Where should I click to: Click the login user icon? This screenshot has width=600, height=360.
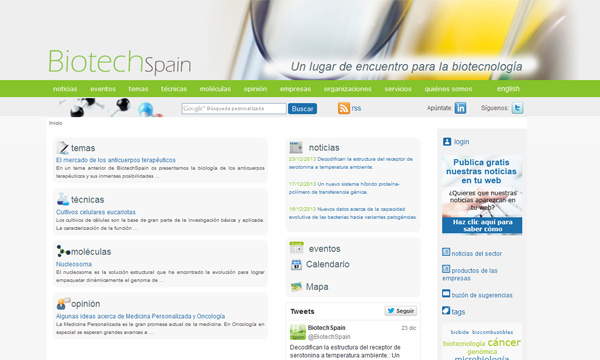[447, 142]
